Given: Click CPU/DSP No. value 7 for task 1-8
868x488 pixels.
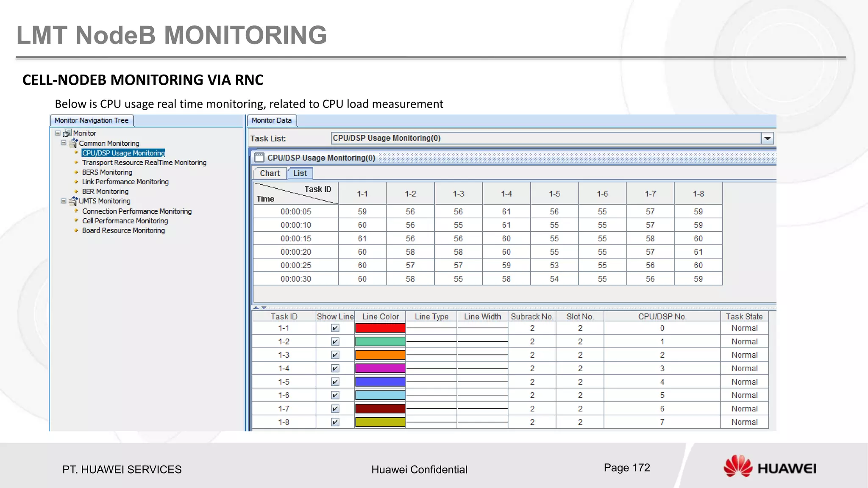Looking at the screenshot, I should (662, 422).
